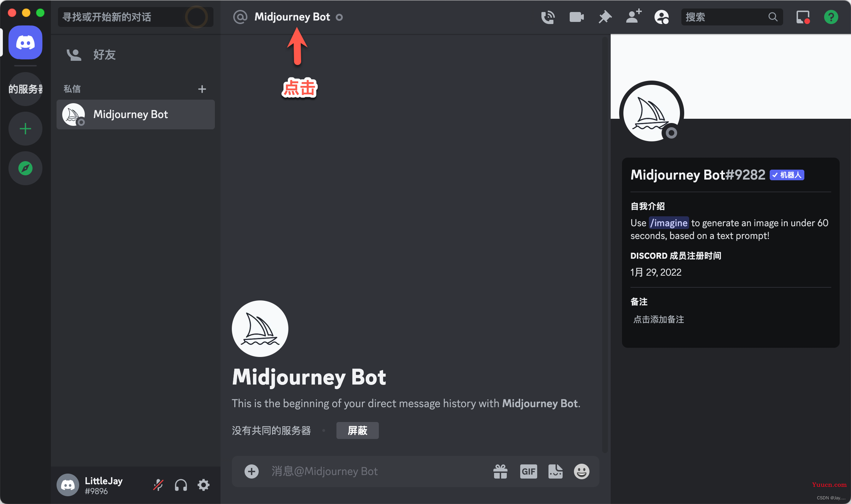Open the help question mark icon

coord(831,17)
